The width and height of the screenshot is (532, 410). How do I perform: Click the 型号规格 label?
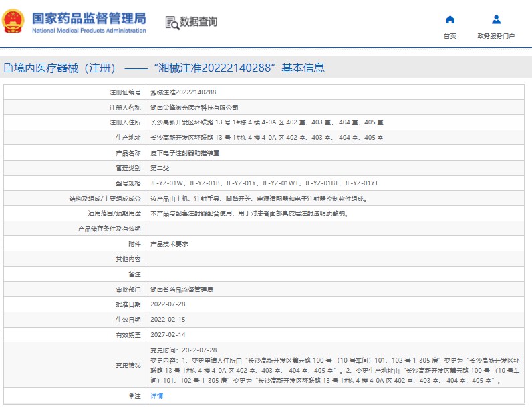(128, 183)
